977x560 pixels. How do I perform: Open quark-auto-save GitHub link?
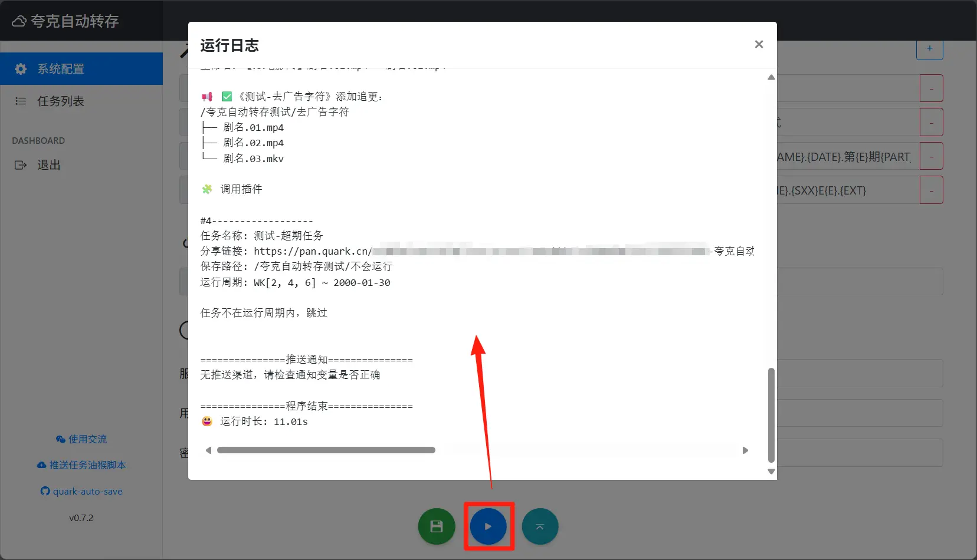click(x=81, y=492)
